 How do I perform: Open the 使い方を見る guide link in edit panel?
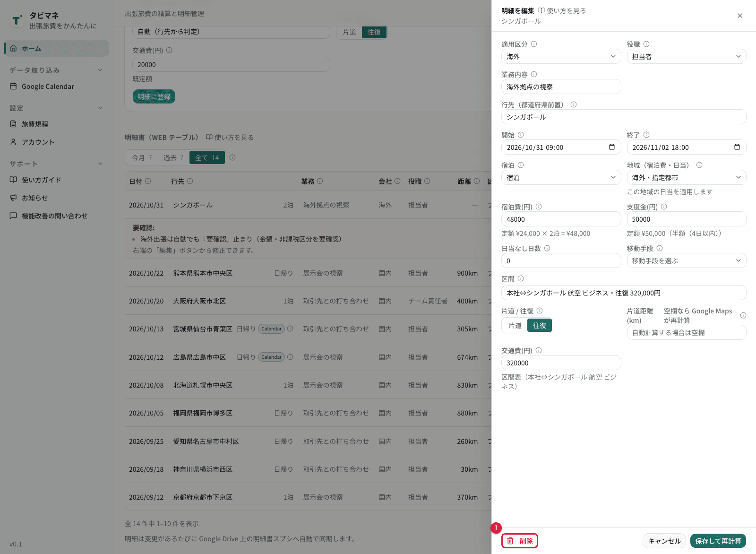coord(562,11)
